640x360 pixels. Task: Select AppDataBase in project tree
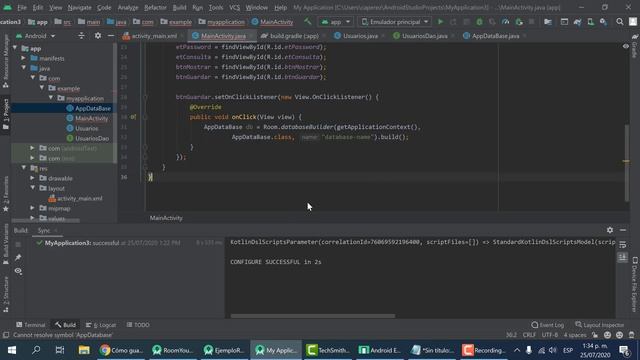[93, 108]
